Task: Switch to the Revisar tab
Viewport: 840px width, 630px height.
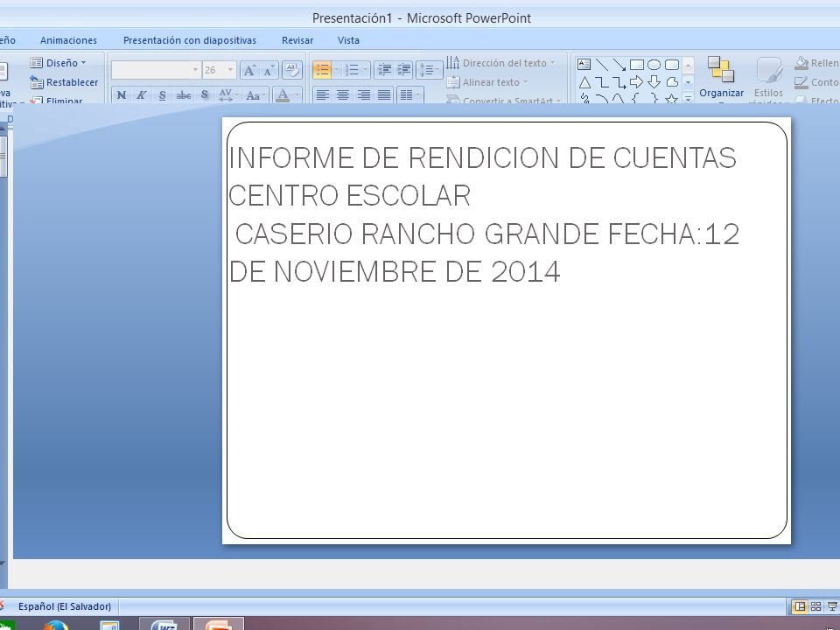Action: 297,40
